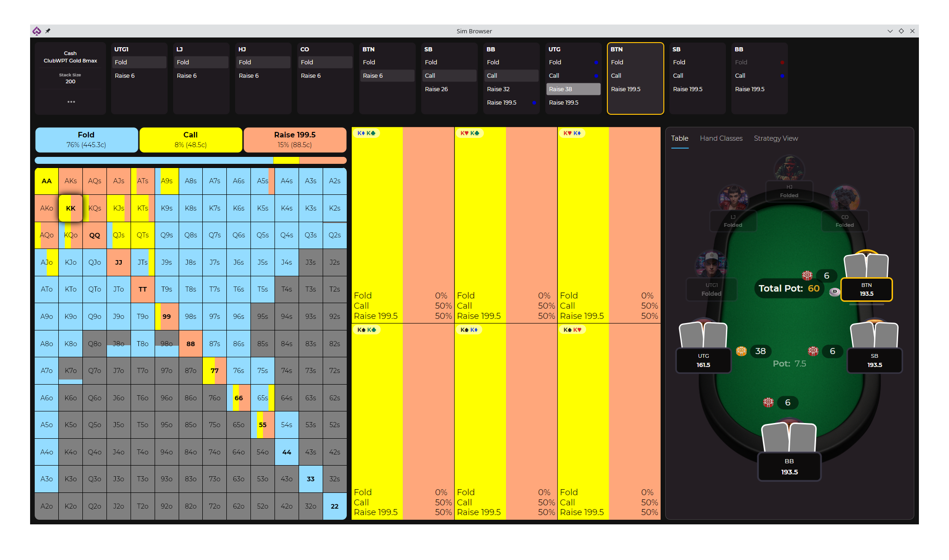Select the 22 hand cell
Screen dimensions: 949x560
(x=335, y=506)
